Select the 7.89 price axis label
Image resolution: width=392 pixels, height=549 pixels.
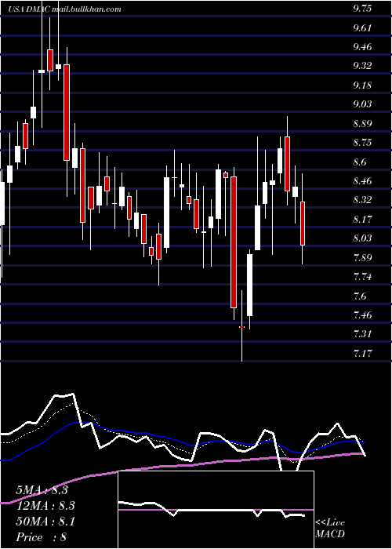(362, 258)
